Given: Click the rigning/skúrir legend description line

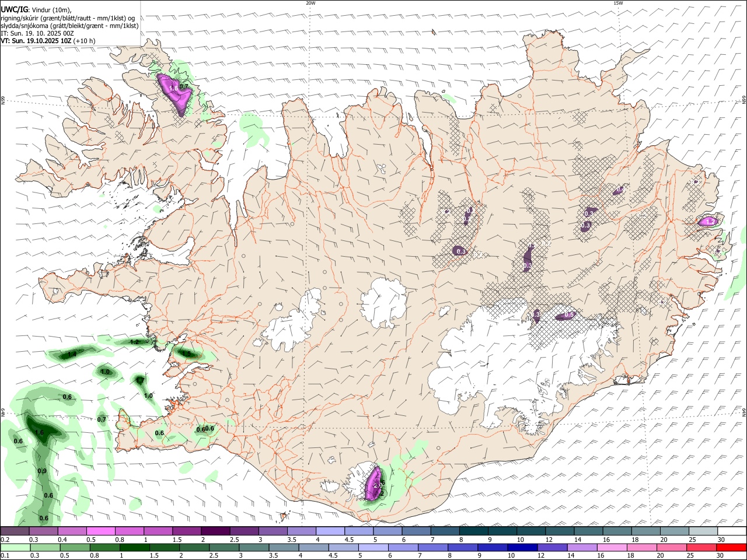Looking at the screenshot, I should (x=68, y=18).
